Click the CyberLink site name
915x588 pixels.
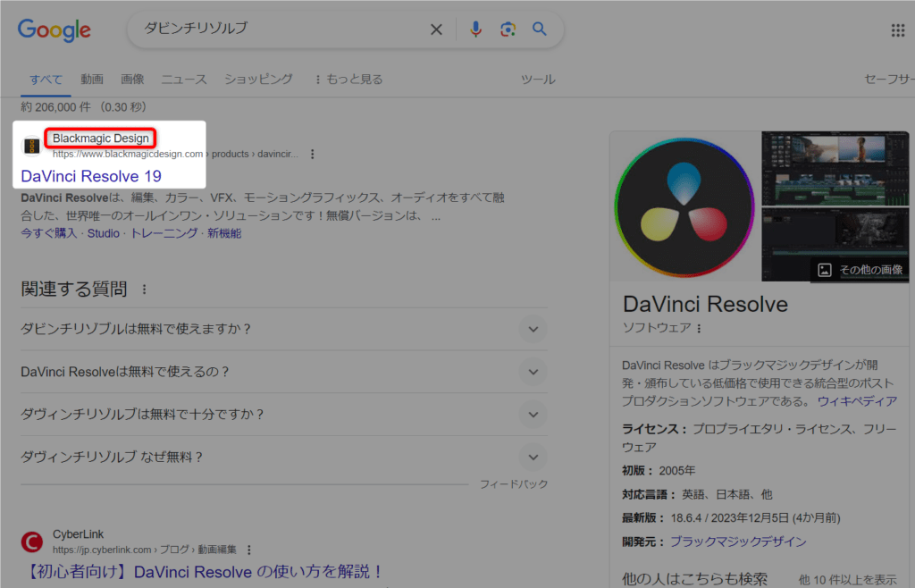click(x=79, y=534)
